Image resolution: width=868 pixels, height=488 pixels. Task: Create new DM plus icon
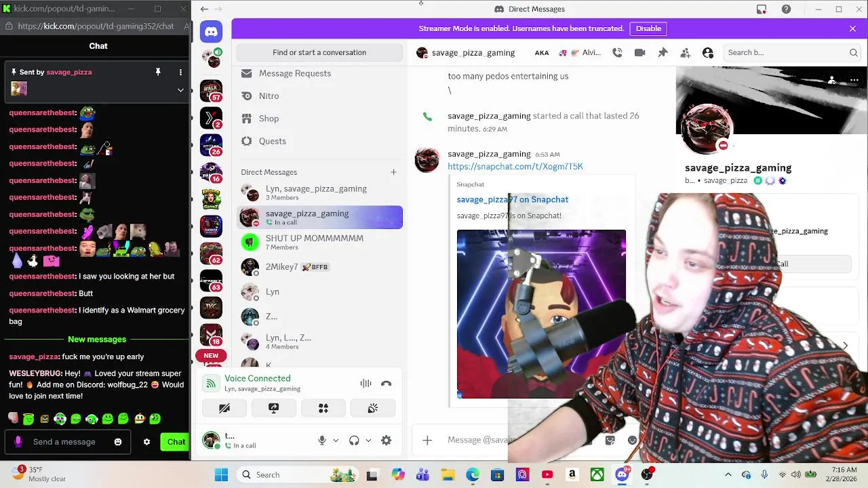click(x=393, y=172)
